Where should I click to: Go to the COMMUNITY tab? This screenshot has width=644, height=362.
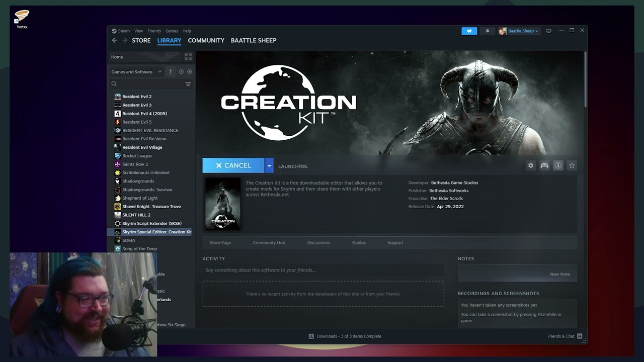point(206,40)
